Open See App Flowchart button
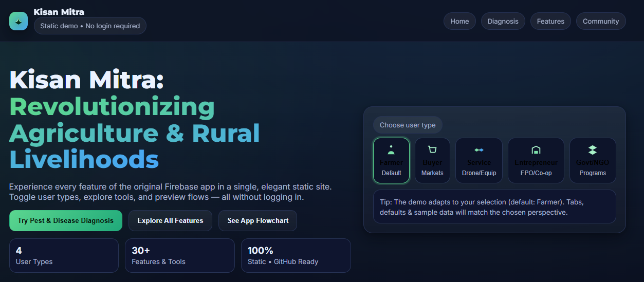Screen dimensions: 644x282 click(257, 220)
